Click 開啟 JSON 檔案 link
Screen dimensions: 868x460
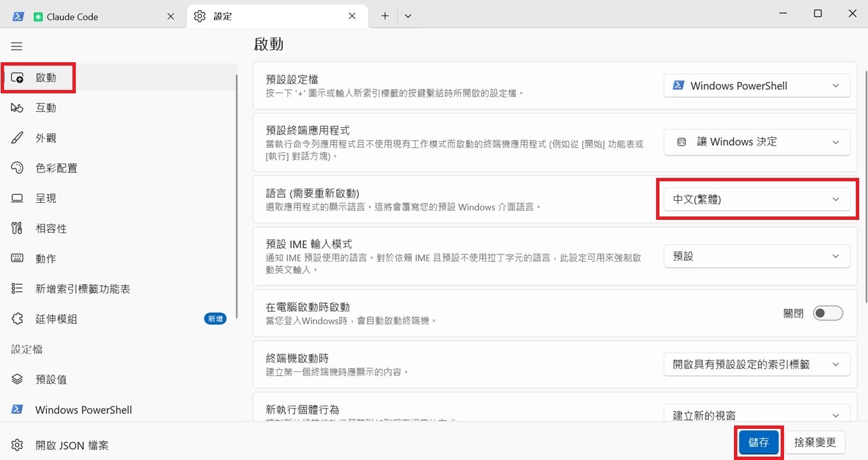[72, 445]
